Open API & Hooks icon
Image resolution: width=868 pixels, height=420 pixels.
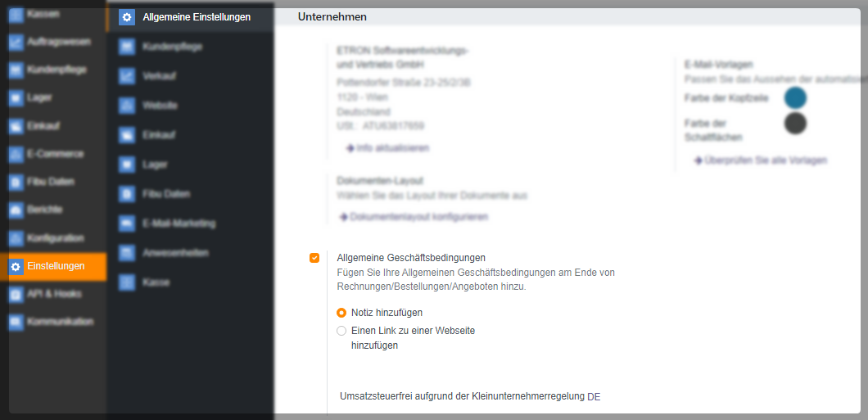click(16, 294)
